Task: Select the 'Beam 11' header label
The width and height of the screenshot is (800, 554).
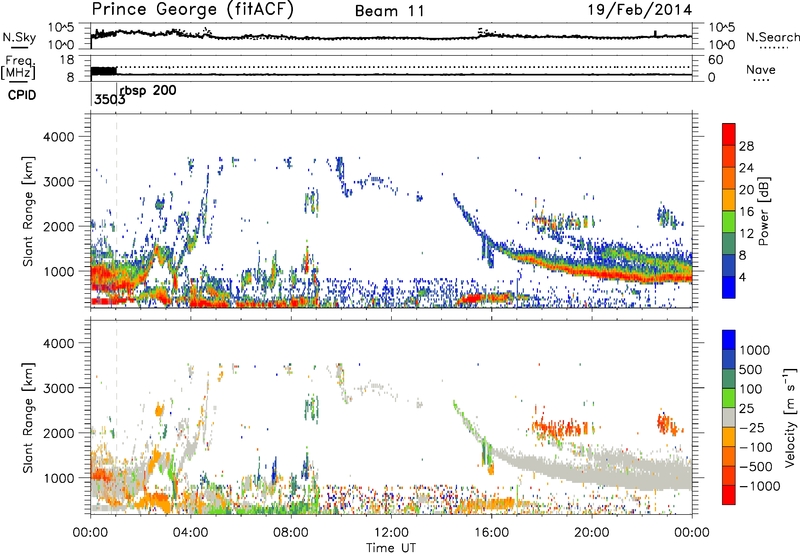Action: click(x=390, y=11)
